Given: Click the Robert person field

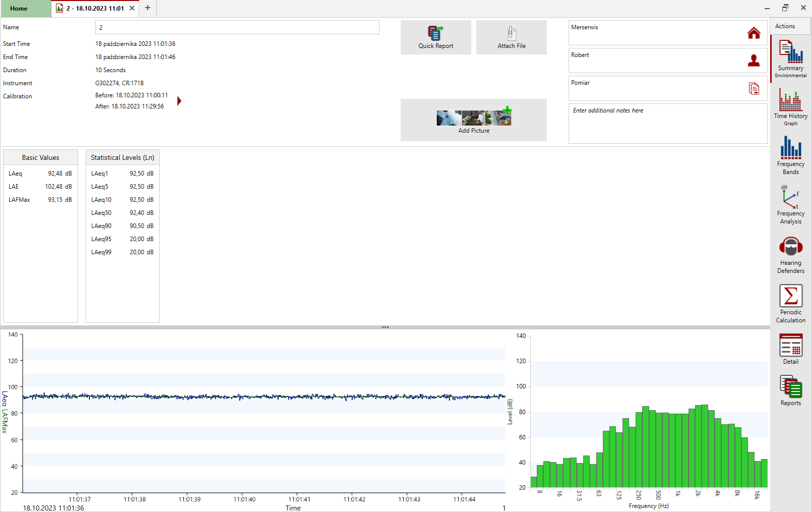Looking at the screenshot, I should click(x=668, y=61).
